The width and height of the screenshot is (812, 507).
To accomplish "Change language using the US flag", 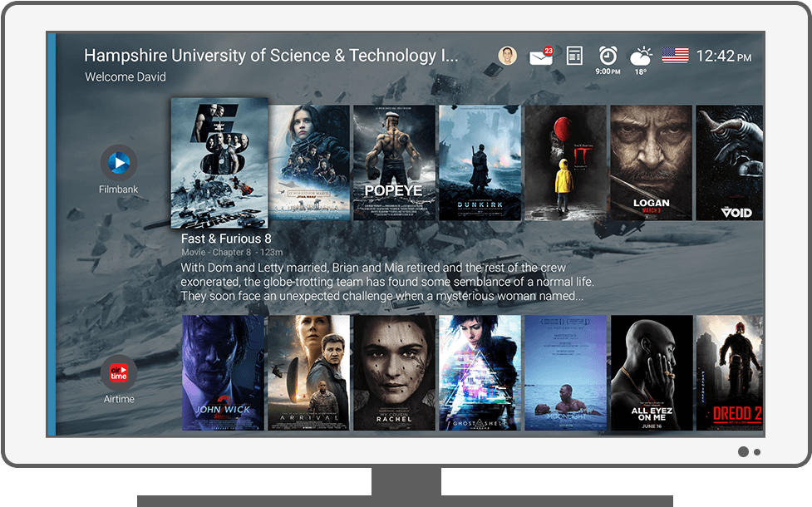I will tap(676, 55).
